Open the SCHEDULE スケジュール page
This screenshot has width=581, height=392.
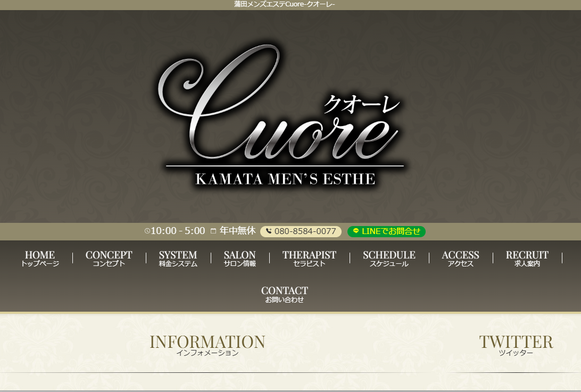[x=389, y=258]
